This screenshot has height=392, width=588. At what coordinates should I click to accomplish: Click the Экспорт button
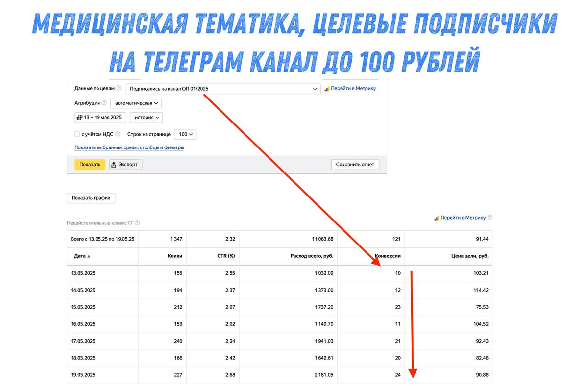click(x=126, y=165)
